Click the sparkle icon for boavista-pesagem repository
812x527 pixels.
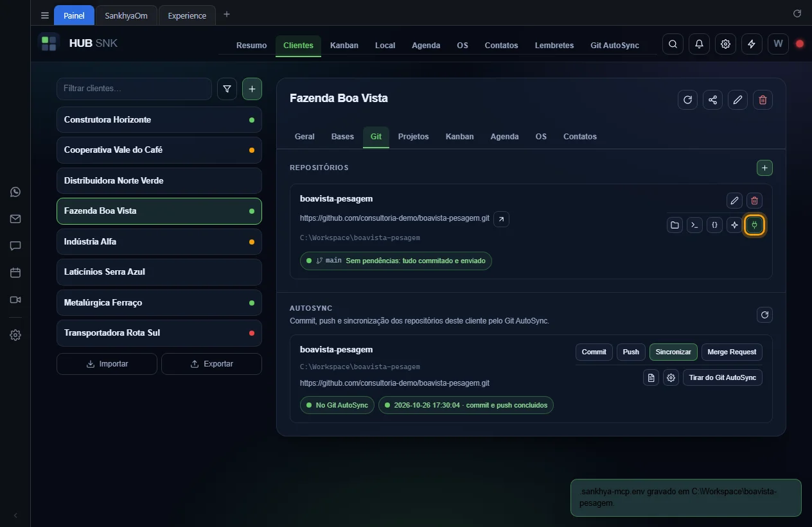point(734,225)
